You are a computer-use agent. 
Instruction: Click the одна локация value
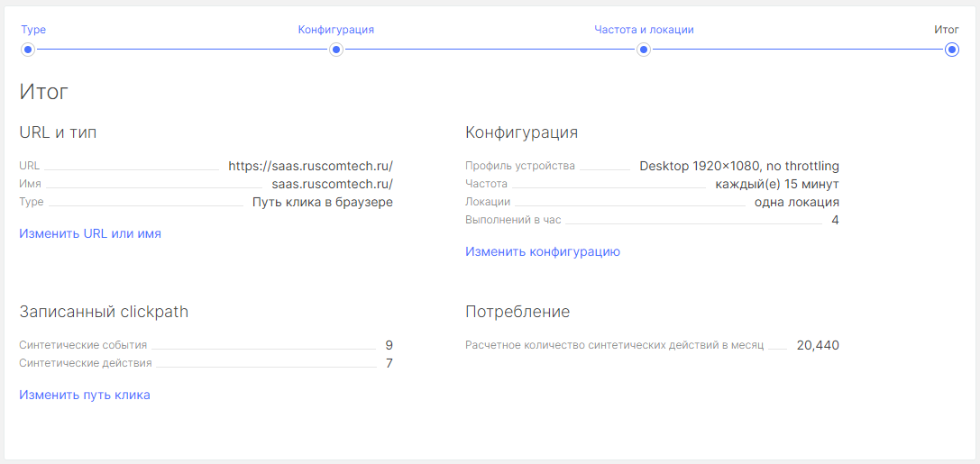(x=796, y=202)
